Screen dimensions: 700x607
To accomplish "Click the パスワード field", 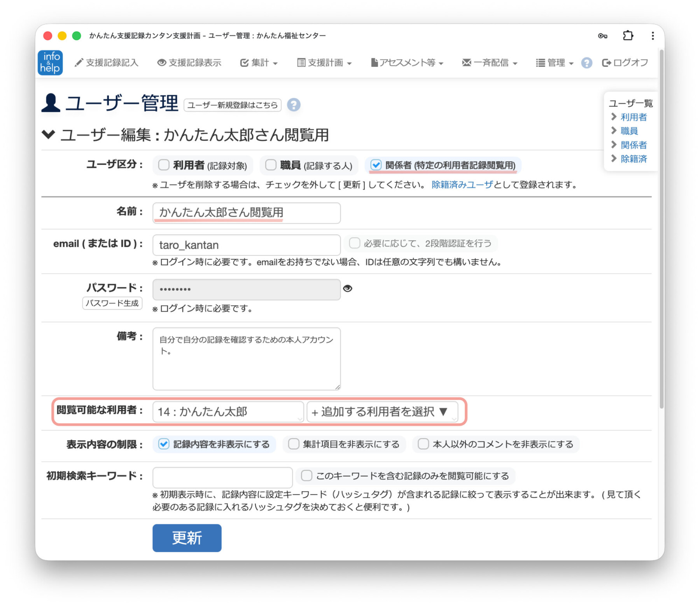I will click(247, 290).
